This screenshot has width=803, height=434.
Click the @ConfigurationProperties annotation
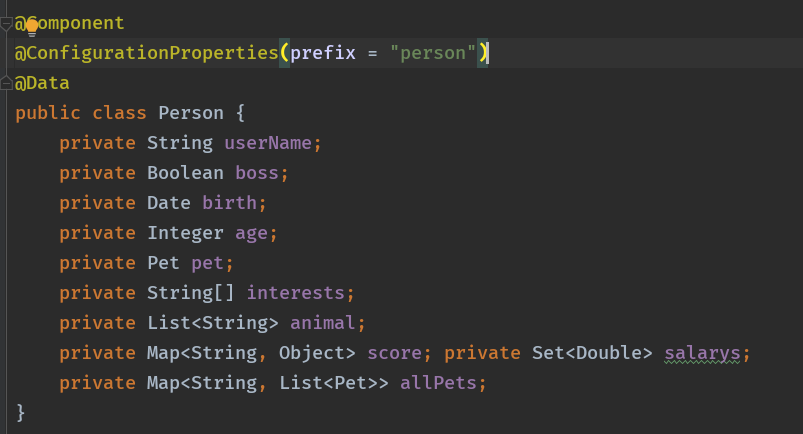click(x=146, y=52)
